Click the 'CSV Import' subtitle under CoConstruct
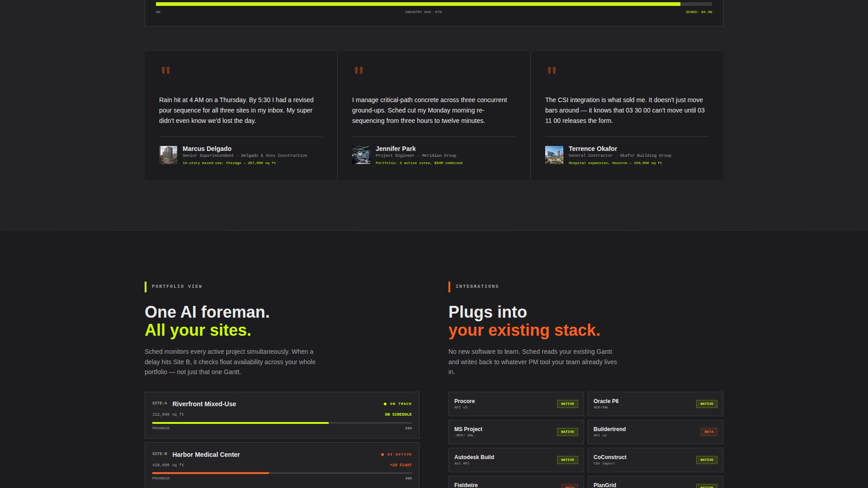 (x=604, y=464)
